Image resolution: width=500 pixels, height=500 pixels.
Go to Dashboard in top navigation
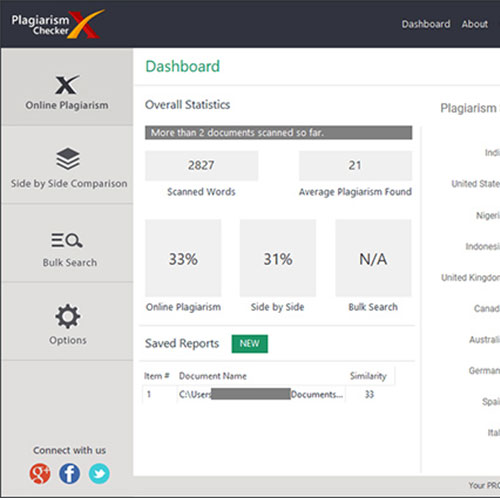[426, 24]
